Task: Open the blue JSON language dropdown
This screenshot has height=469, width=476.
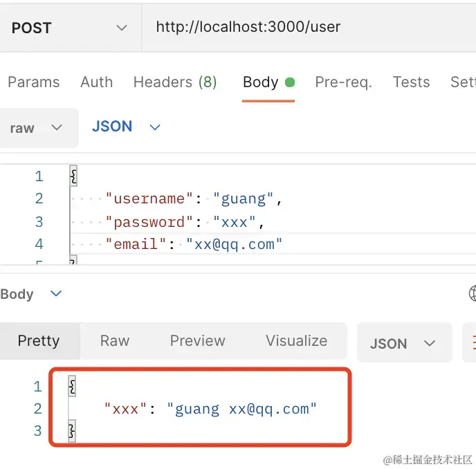Action: [126, 127]
